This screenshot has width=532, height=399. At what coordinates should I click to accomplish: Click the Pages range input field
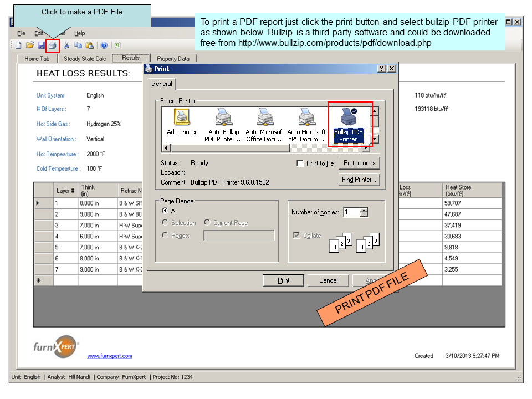click(x=239, y=236)
